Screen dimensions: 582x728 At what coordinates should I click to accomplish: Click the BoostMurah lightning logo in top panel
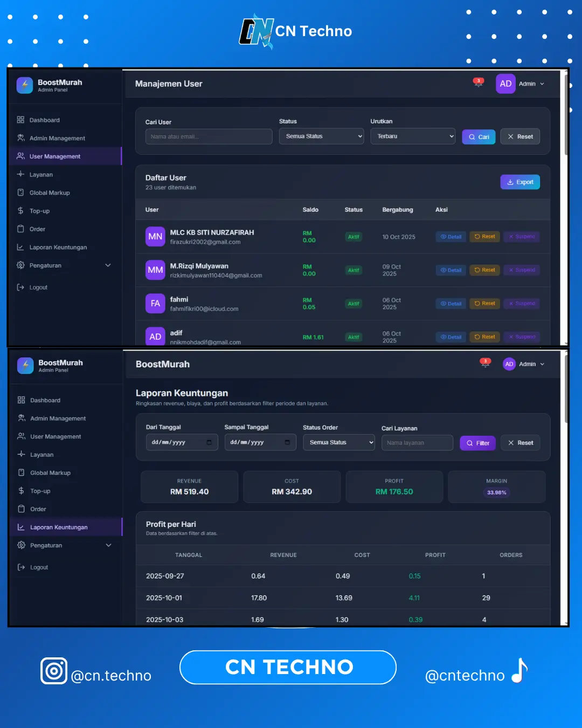25,85
